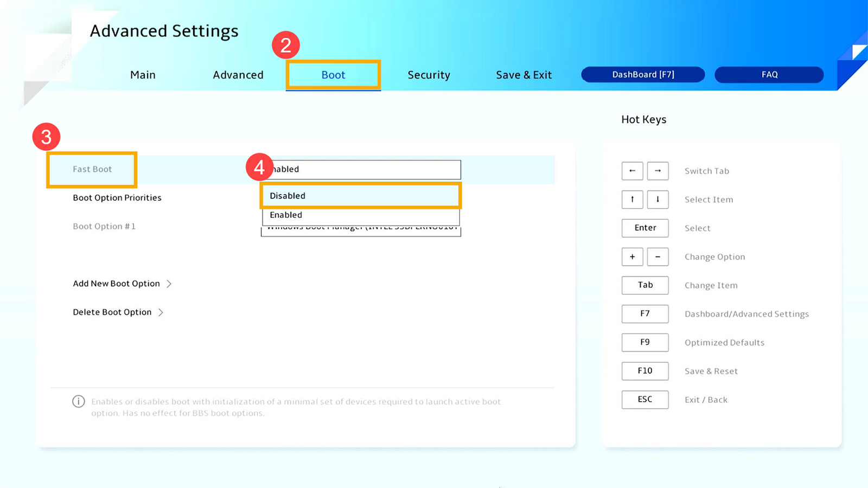Select Boot Option #1 label
The width and height of the screenshot is (868, 488).
click(x=104, y=226)
